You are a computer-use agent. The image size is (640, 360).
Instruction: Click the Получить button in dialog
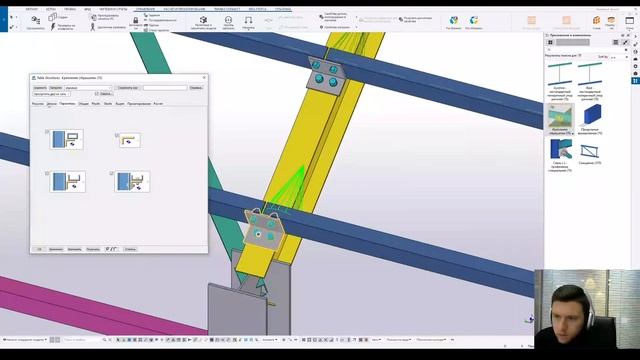93,249
